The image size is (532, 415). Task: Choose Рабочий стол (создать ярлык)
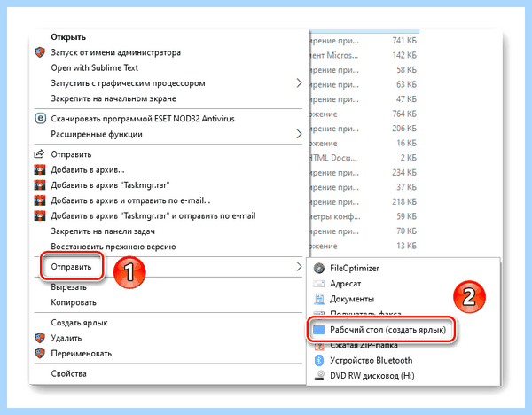(x=387, y=330)
